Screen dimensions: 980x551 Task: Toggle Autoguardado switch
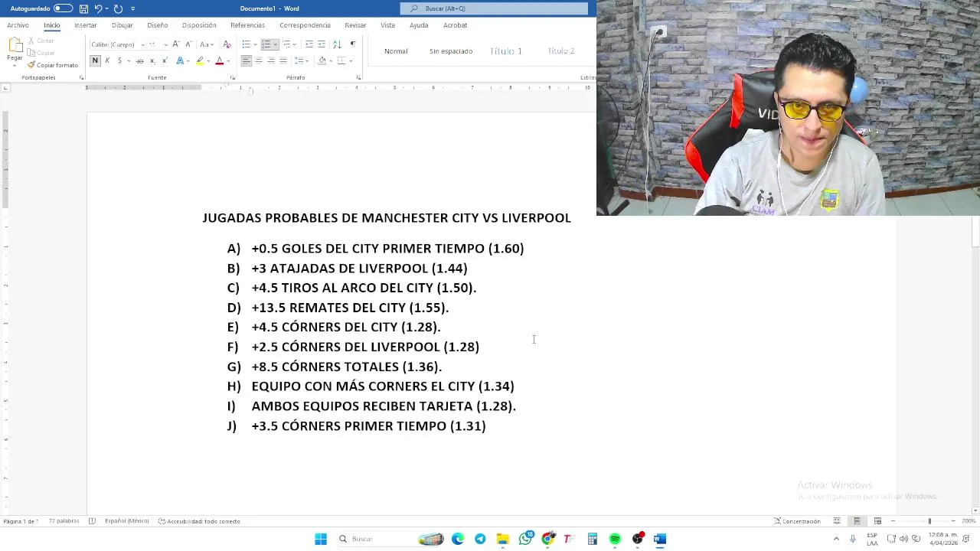pyautogui.click(x=63, y=8)
